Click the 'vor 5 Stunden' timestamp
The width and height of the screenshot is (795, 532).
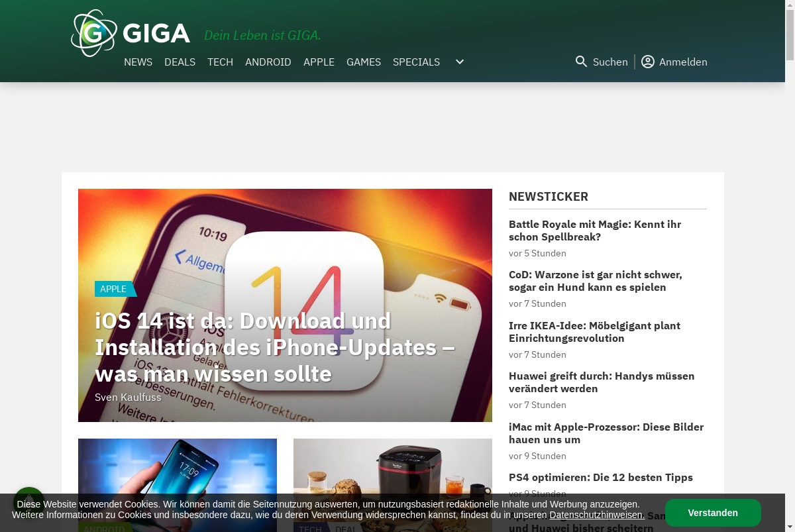coord(537,253)
